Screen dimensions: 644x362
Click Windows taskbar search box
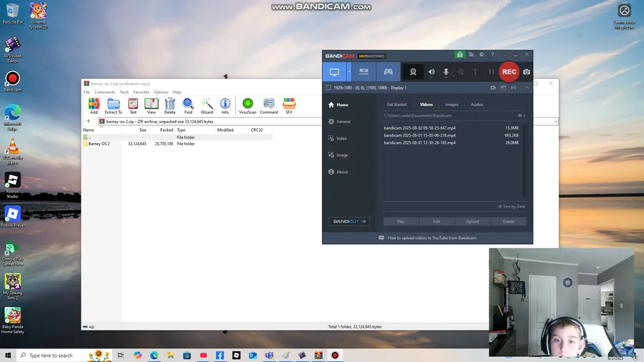[65, 356]
